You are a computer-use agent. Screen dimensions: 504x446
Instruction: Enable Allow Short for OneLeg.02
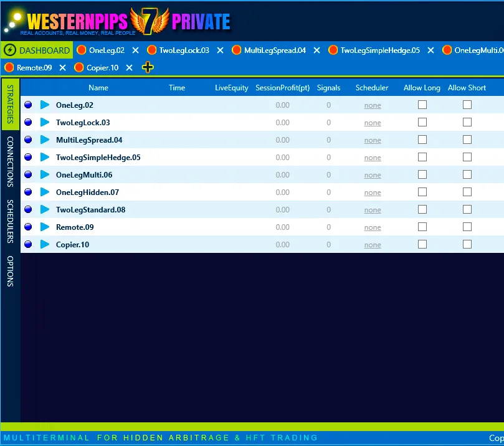467,105
